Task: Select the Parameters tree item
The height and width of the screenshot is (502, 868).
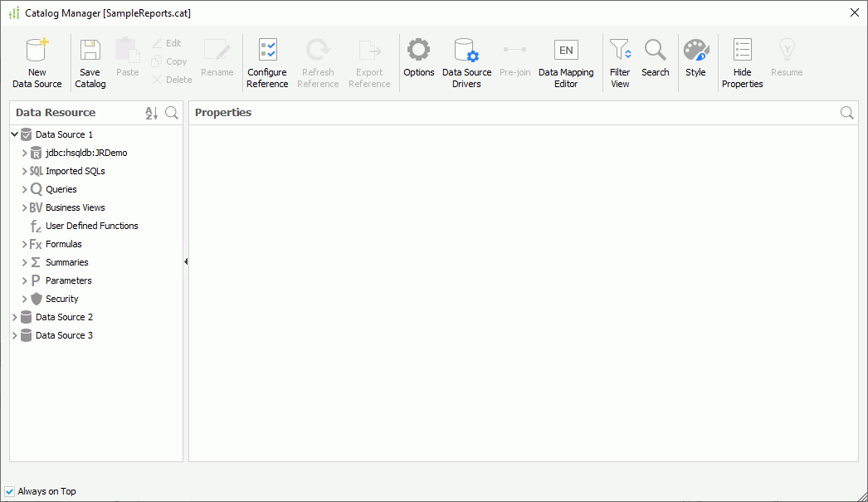Action: pyautogui.click(x=69, y=280)
